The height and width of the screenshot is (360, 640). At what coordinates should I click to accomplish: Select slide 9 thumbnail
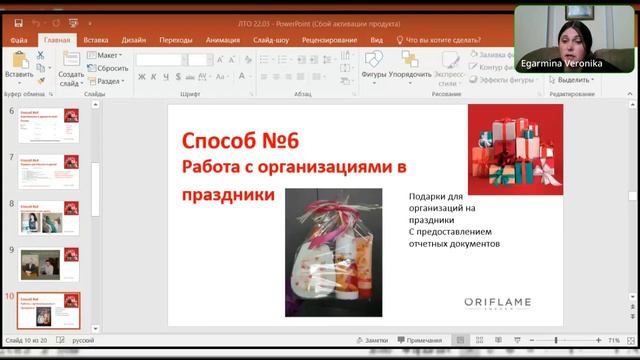49,264
